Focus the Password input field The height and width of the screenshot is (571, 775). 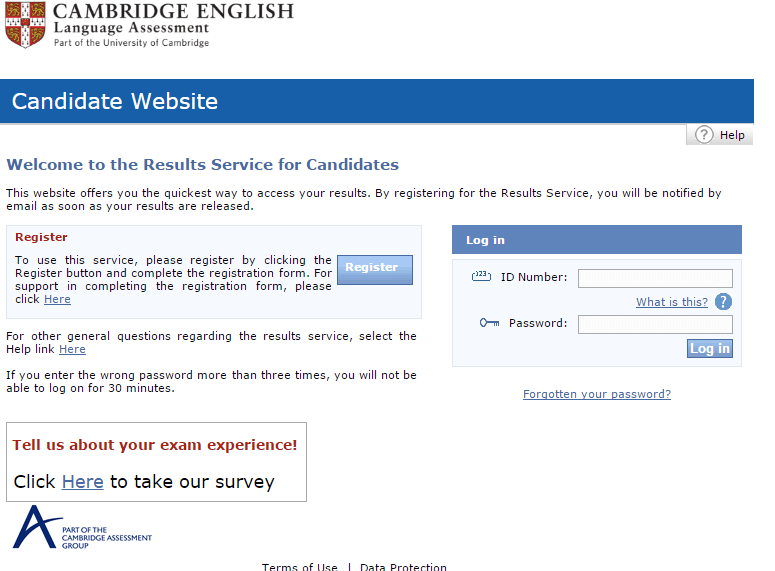pos(655,324)
